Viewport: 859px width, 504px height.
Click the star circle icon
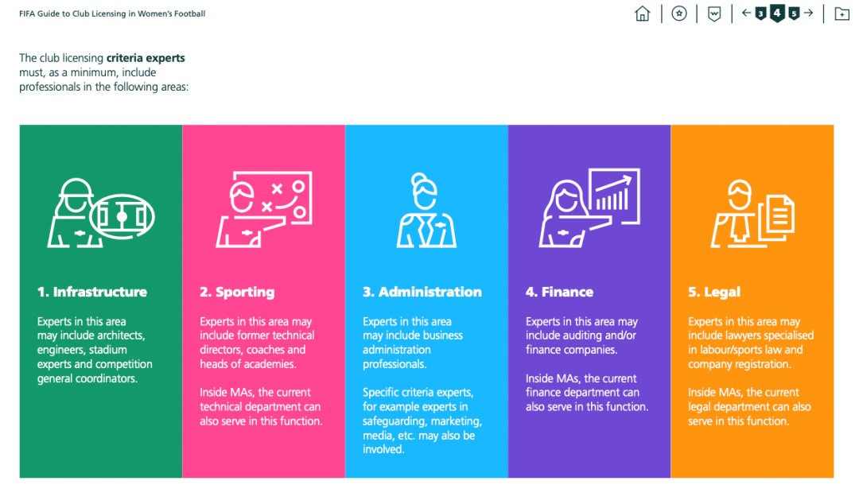[678, 14]
